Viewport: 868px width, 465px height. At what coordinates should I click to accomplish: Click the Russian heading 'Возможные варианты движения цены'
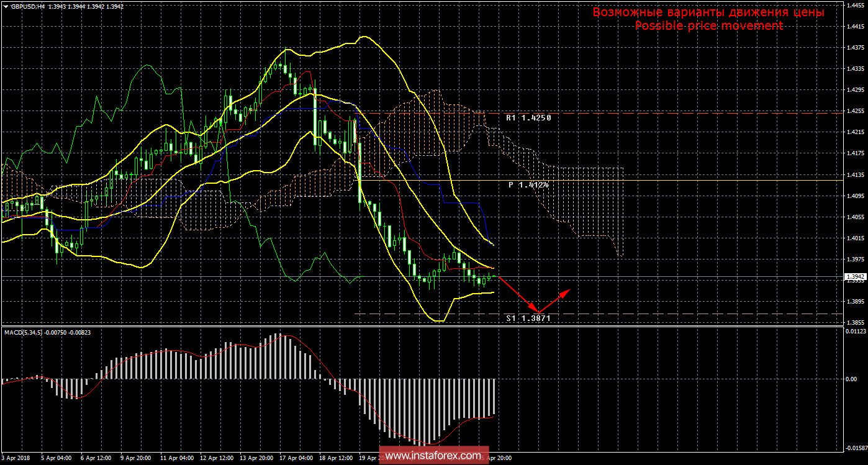[708, 12]
